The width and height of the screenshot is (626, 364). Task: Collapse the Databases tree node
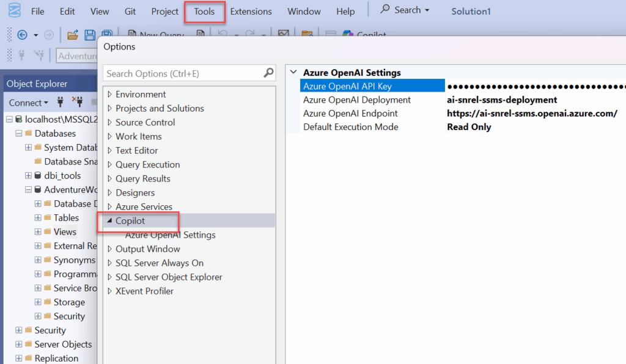click(19, 133)
